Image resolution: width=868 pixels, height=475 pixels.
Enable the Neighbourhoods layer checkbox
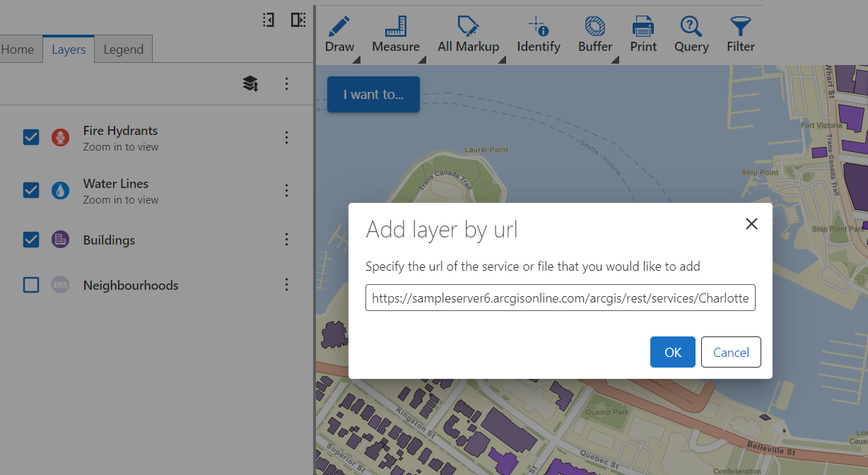tap(31, 285)
